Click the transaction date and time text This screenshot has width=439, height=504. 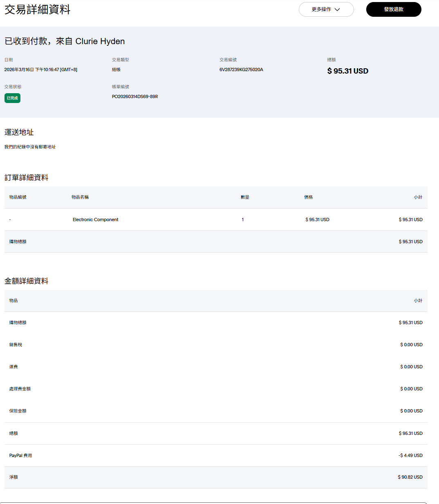(41, 69)
